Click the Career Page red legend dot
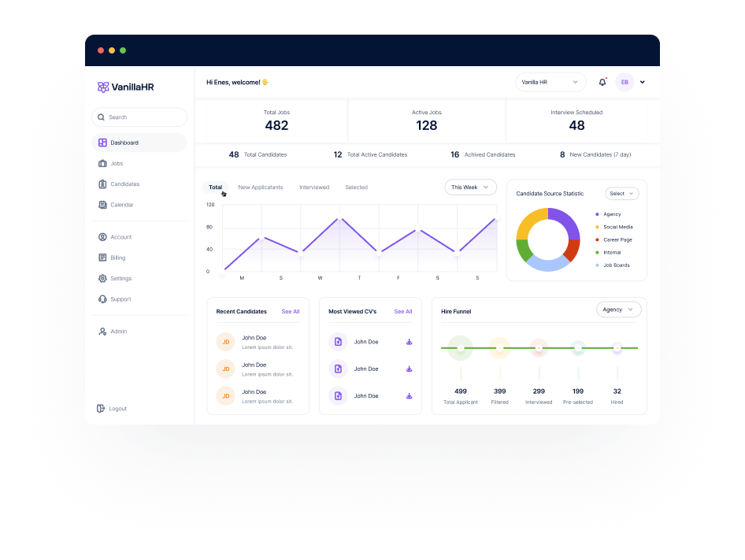The image size is (745, 560). click(597, 239)
